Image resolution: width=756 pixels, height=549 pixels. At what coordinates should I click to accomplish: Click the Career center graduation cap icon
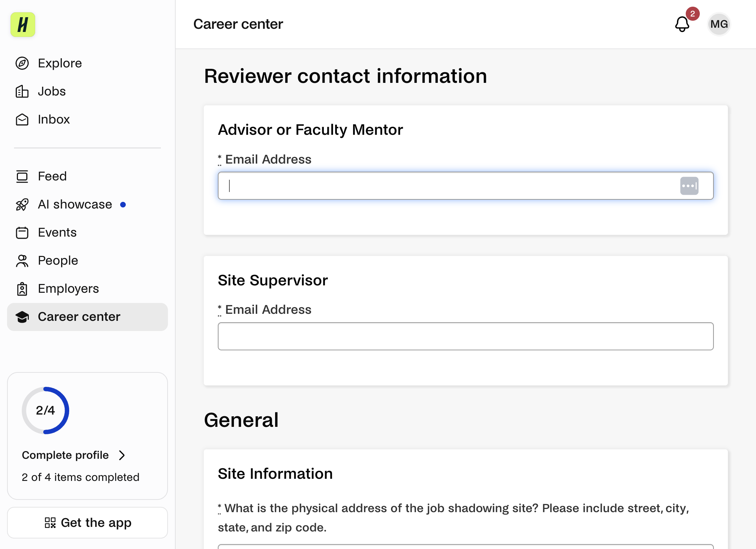click(x=22, y=317)
